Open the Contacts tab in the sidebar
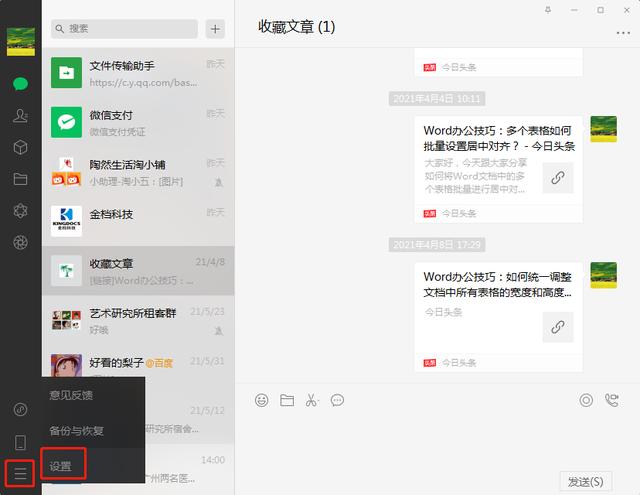Viewport: 640px width, 495px height. click(x=20, y=115)
